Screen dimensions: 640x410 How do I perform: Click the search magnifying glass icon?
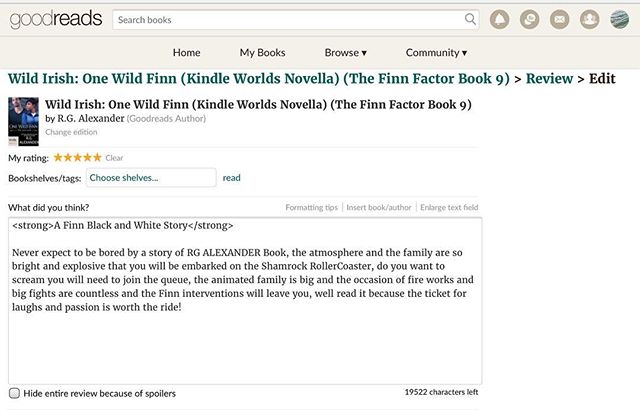coord(471,19)
